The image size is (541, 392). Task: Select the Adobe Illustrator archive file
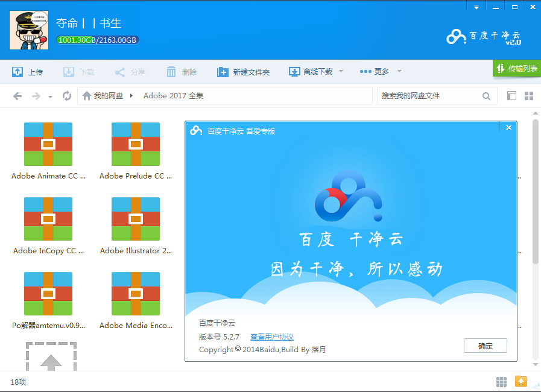tap(136, 219)
